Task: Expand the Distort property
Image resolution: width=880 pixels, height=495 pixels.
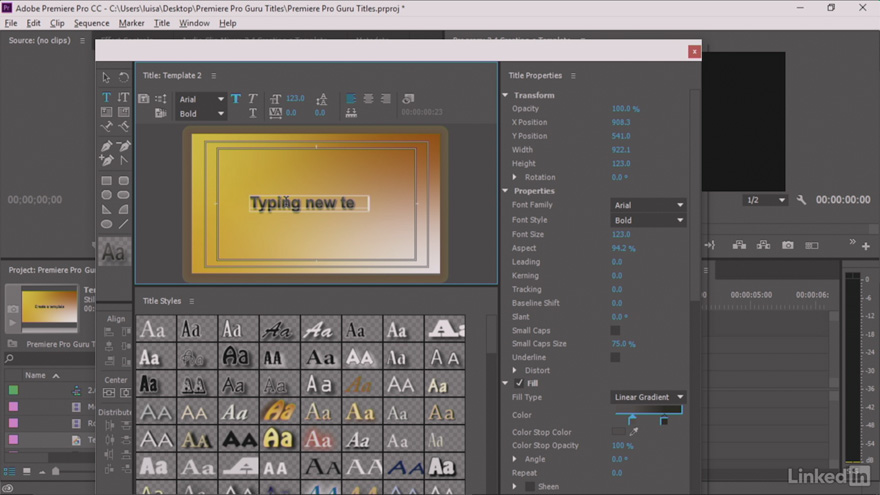Action: pyautogui.click(x=515, y=370)
